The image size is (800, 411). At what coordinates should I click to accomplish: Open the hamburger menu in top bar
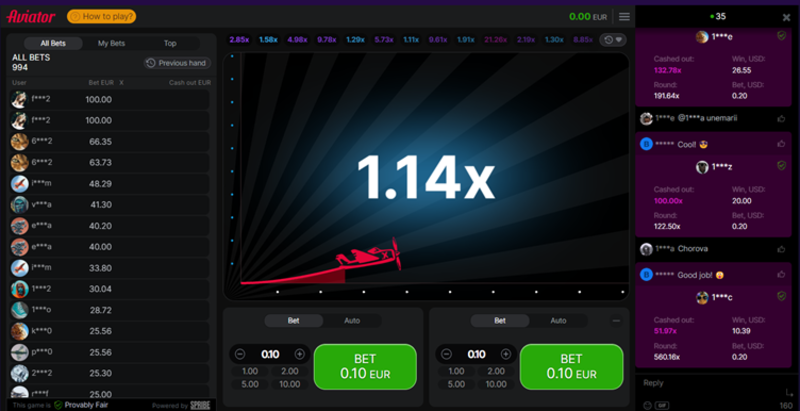[624, 16]
